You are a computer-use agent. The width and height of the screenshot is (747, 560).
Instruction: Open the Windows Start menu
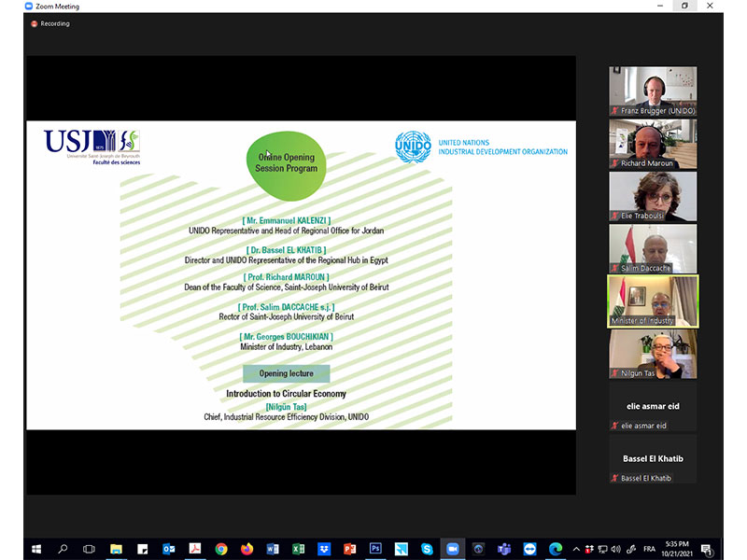coord(36,549)
